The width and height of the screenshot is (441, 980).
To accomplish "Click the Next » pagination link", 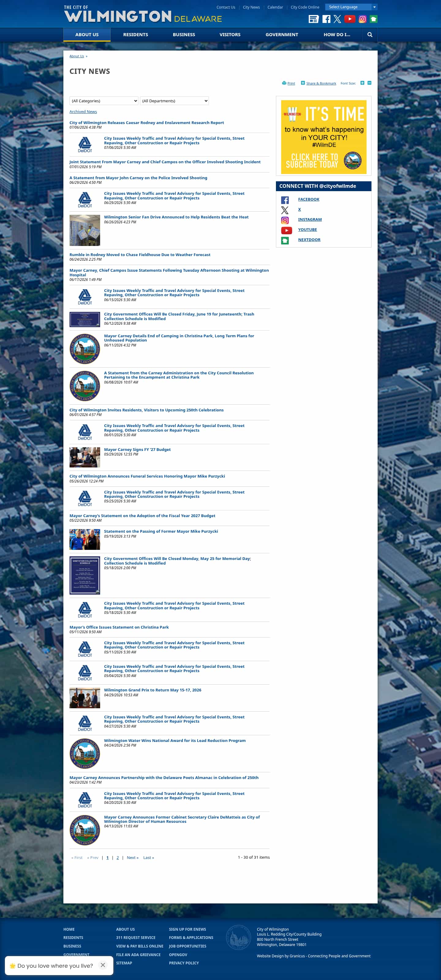I will point(133,857).
